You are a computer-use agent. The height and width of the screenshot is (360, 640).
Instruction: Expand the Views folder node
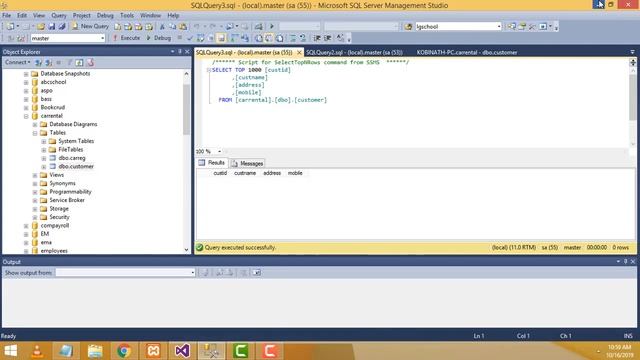35,175
